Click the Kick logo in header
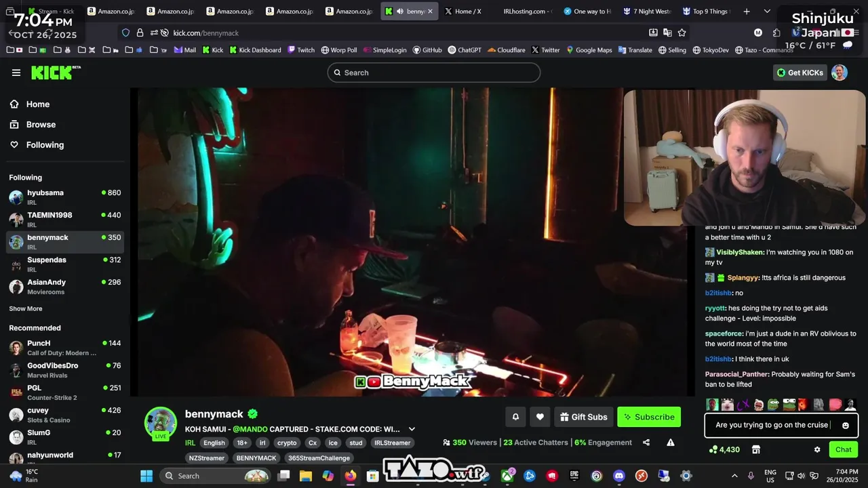 tap(56, 73)
